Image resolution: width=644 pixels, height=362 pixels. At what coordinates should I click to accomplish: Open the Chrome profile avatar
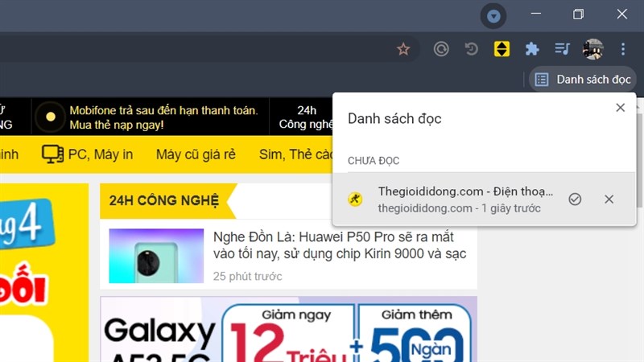(x=592, y=49)
